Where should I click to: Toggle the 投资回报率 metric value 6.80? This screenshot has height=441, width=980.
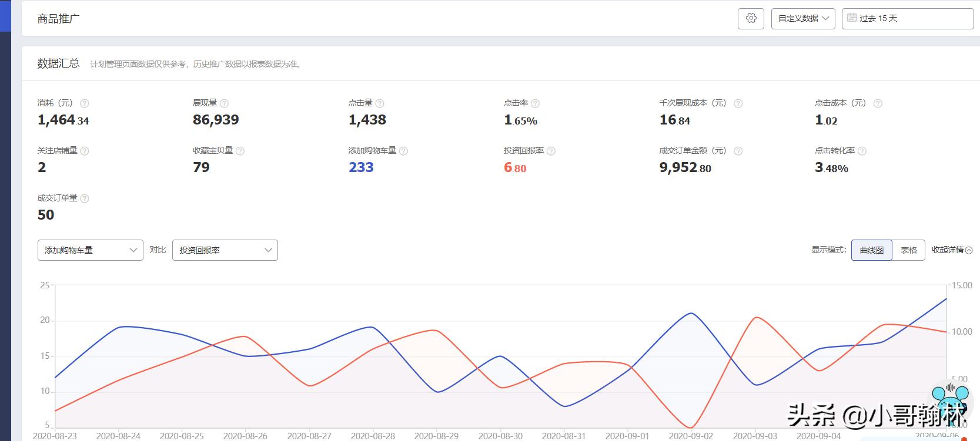pyautogui.click(x=514, y=167)
